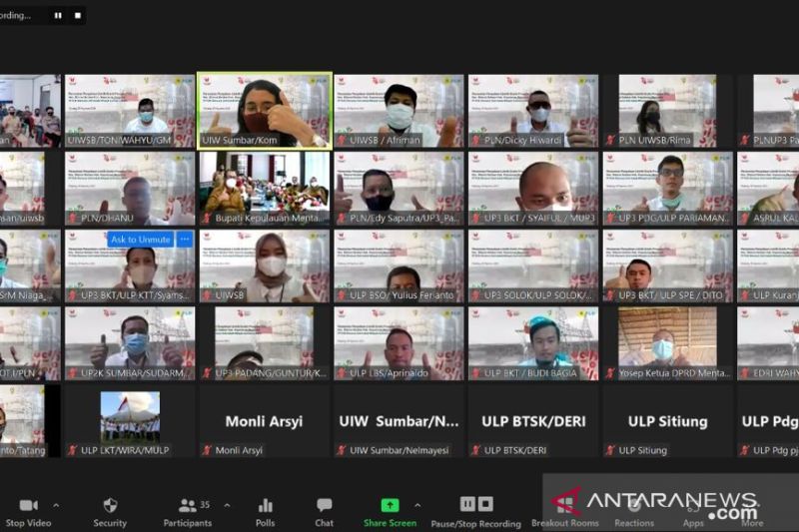
Task: Select the UIWSB / Afriman video tile
Action: pos(399,111)
